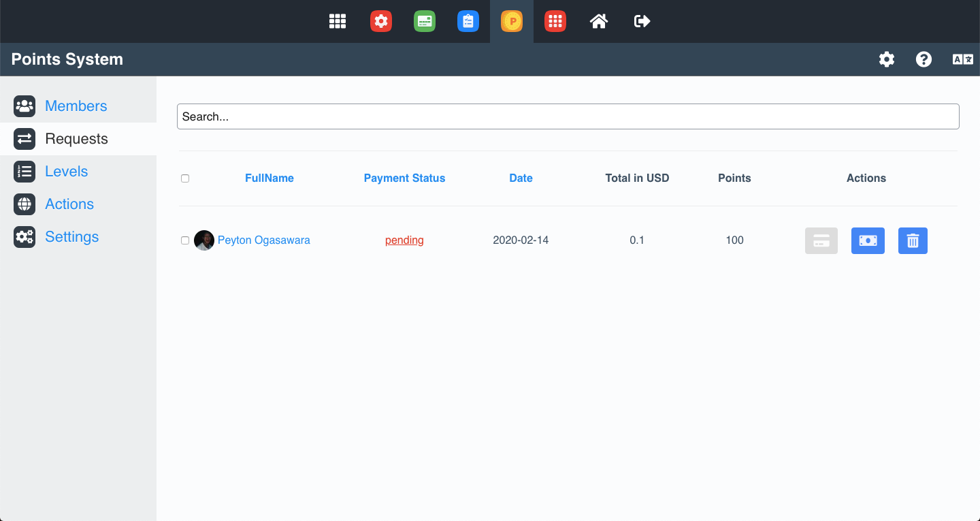This screenshot has width=980, height=521.
Task: Click the logout arrow icon
Action: pos(642,21)
